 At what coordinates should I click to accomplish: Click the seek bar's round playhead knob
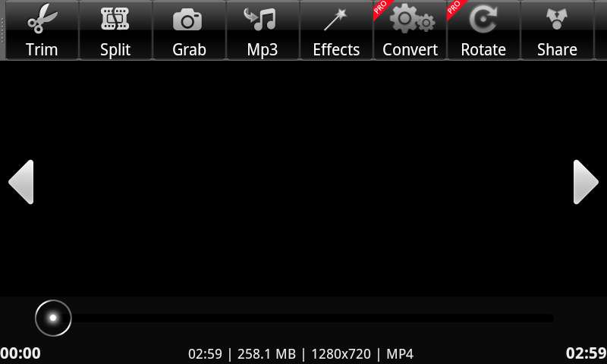53,318
